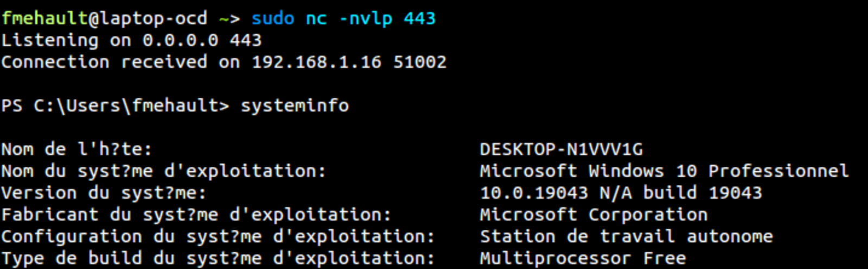Click the Multiprocessor Free value
868x269 pixels.
pos(583,258)
